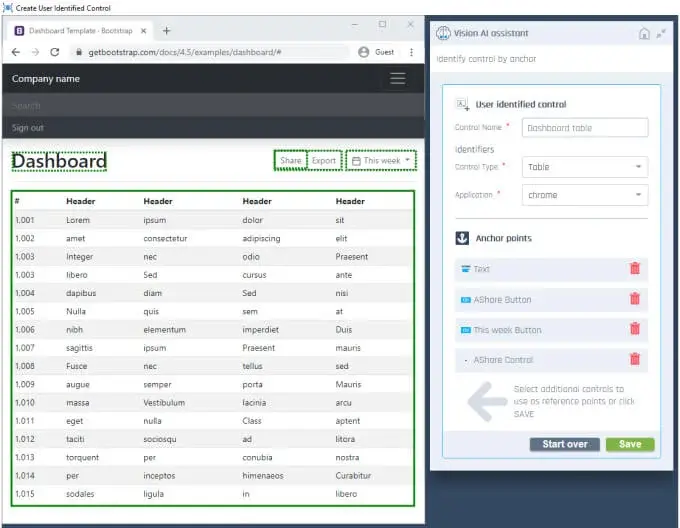Delete the Text anchor point

point(634,269)
